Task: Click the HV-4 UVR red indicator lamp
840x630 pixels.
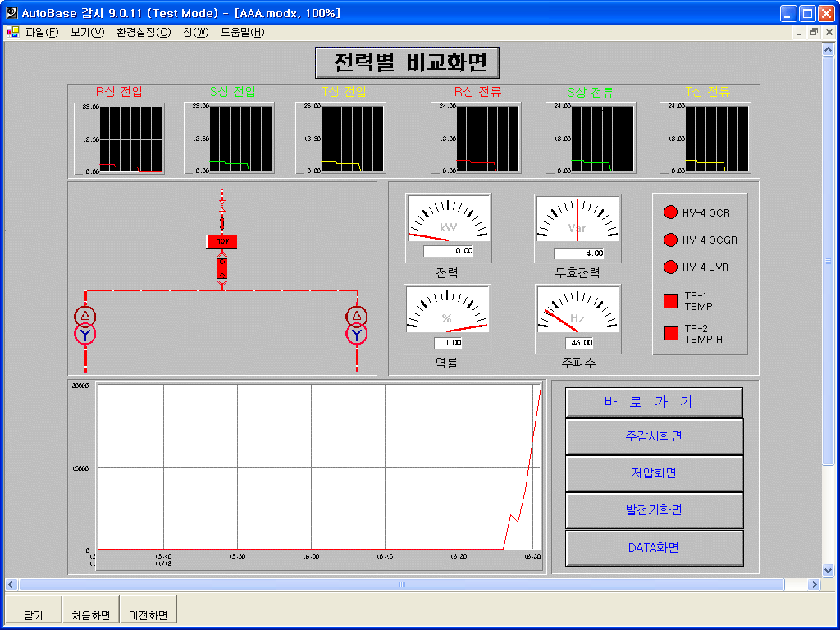Action: tap(669, 267)
